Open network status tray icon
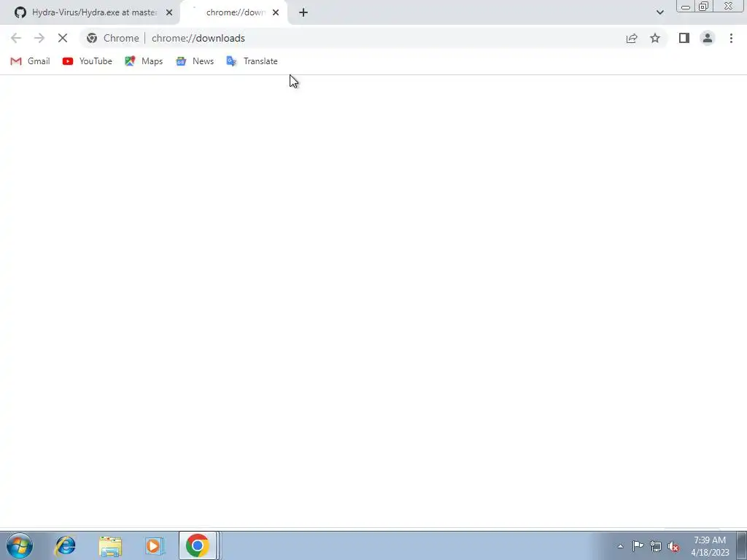This screenshot has width=747, height=560. click(656, 546)
